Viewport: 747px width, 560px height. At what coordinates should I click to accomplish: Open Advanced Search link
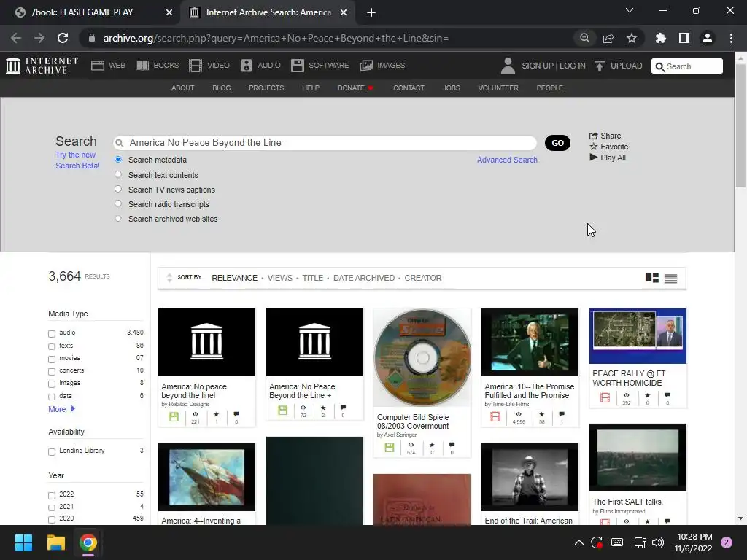[508, 160]
